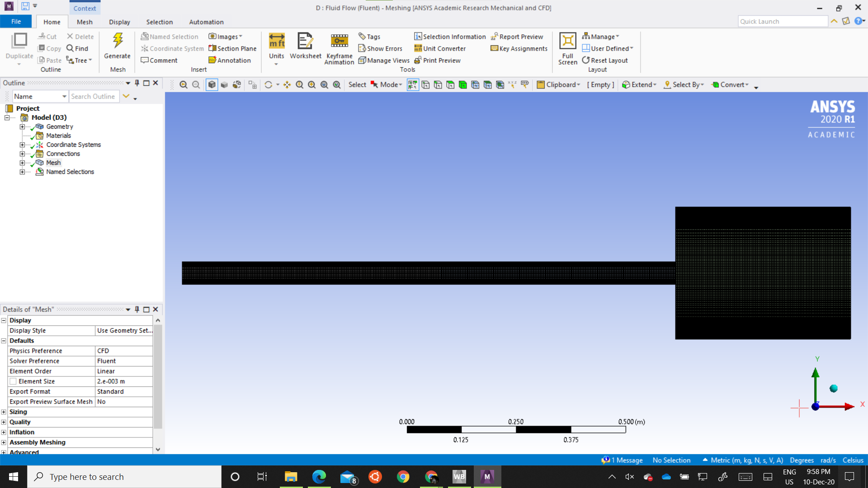Click the Windows Start button

click(14, 477)
